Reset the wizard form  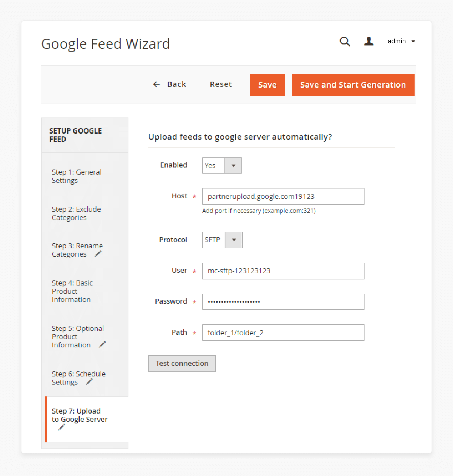[x=221, y=84]
